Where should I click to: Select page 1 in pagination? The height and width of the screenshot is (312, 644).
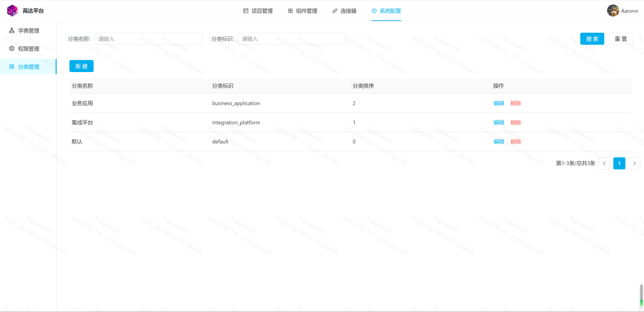pyautogui.click(x=619, y=163)
